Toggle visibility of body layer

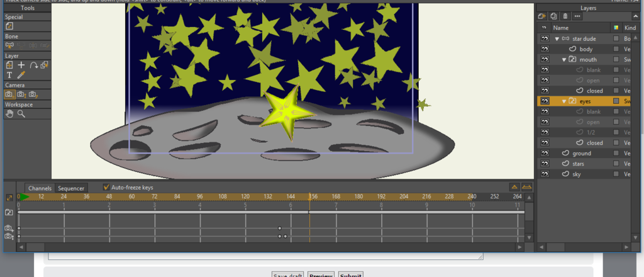coord(545,49)
